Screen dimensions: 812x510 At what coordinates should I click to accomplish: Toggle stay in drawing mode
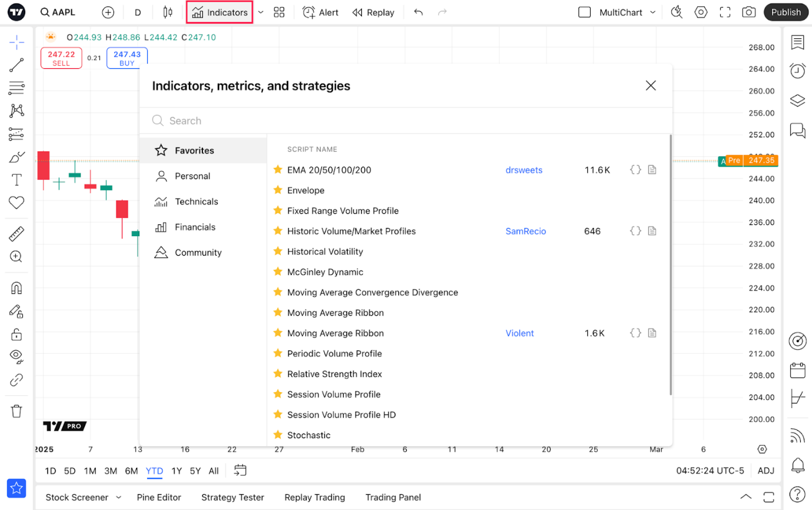(16, 311)
